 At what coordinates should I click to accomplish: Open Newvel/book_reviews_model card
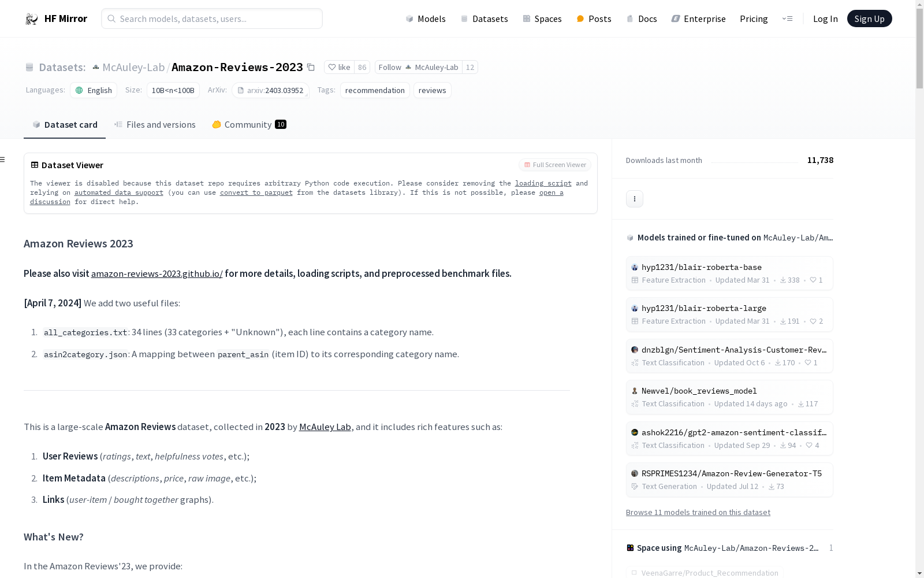coord(729,397)
